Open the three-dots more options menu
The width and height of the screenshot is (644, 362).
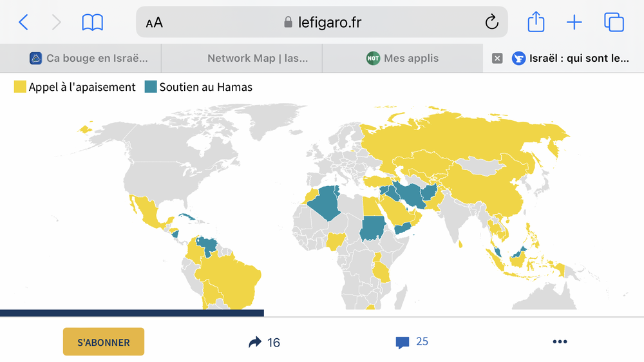tap(560, 342)
